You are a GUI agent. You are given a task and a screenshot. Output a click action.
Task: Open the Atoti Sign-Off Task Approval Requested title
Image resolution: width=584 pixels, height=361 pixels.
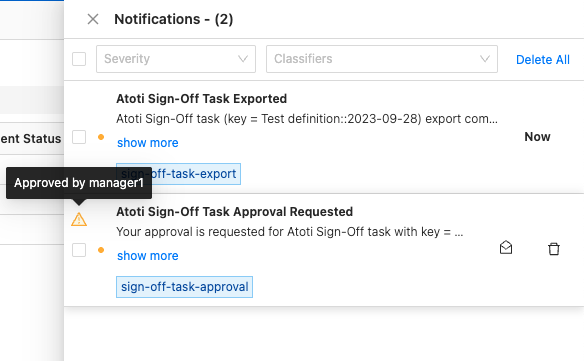(235, 212)
